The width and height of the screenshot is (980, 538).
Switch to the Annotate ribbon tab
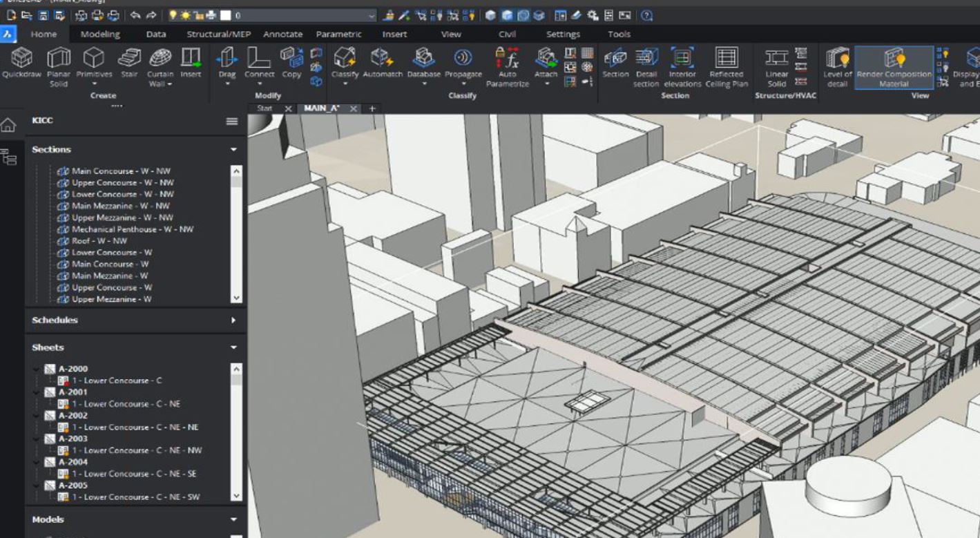click(x=283, y=34)
